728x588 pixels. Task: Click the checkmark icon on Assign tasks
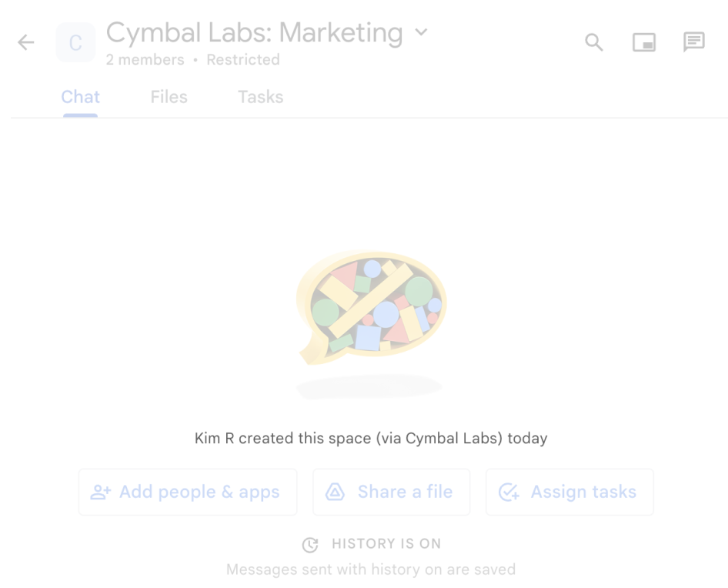tap(508, 492)
